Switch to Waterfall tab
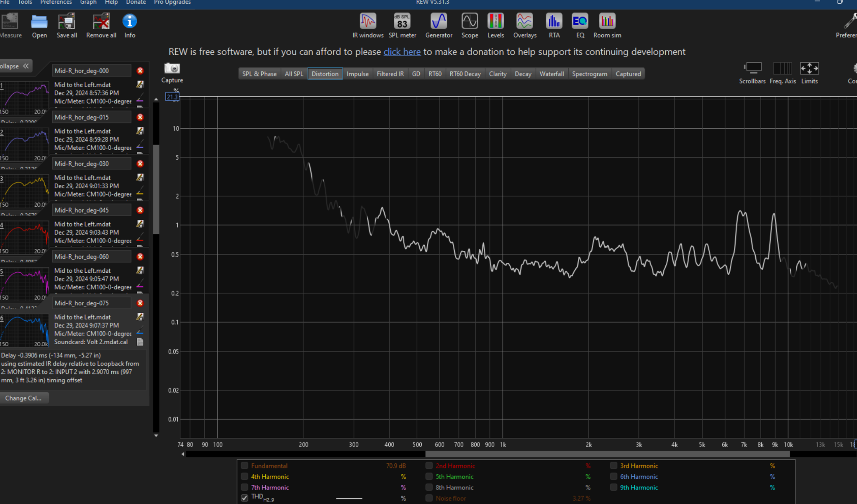 coord(552,74)
